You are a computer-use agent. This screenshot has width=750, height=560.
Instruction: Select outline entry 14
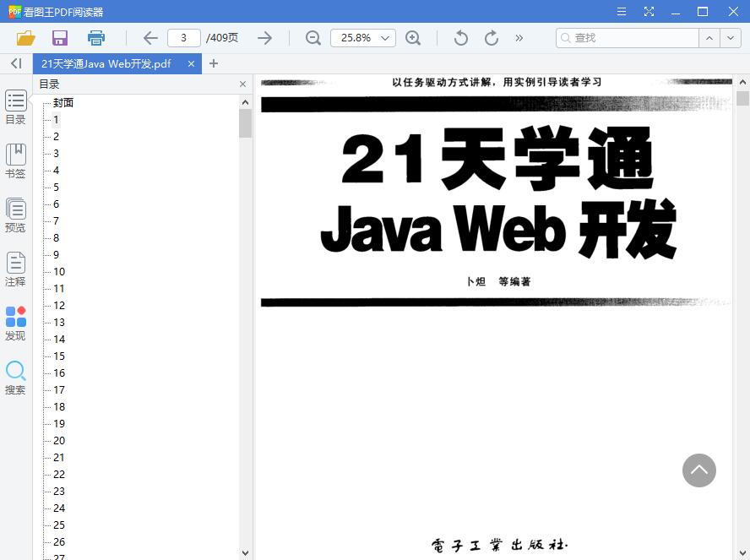(x=59, y=339)
